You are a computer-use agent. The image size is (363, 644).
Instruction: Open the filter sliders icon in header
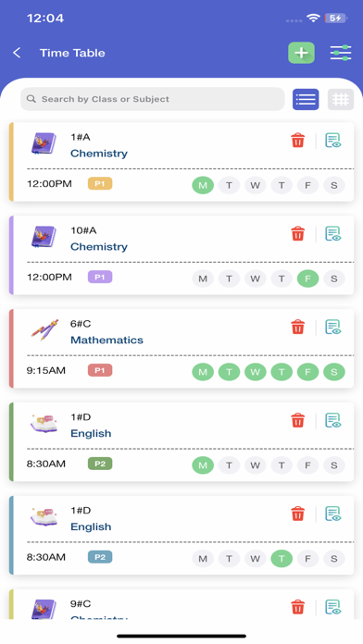pos(341,53)
